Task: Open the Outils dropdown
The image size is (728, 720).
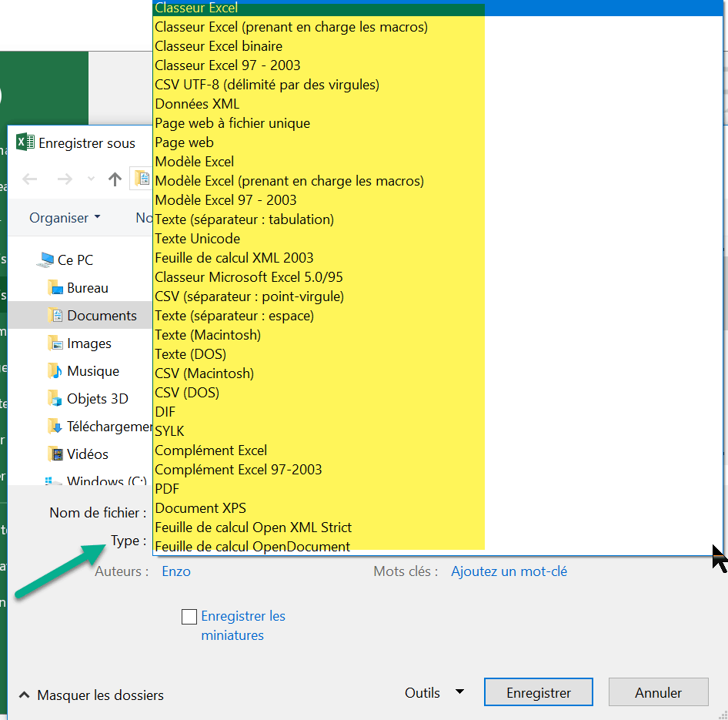Action: (x=434, y=692)
